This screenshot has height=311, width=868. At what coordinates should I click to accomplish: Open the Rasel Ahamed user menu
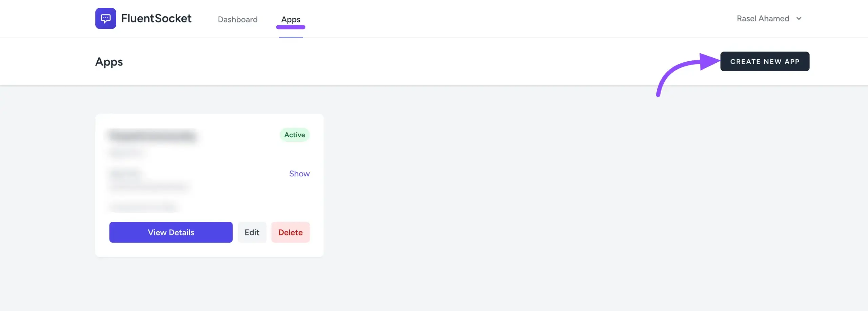click(x=763, y=19)
